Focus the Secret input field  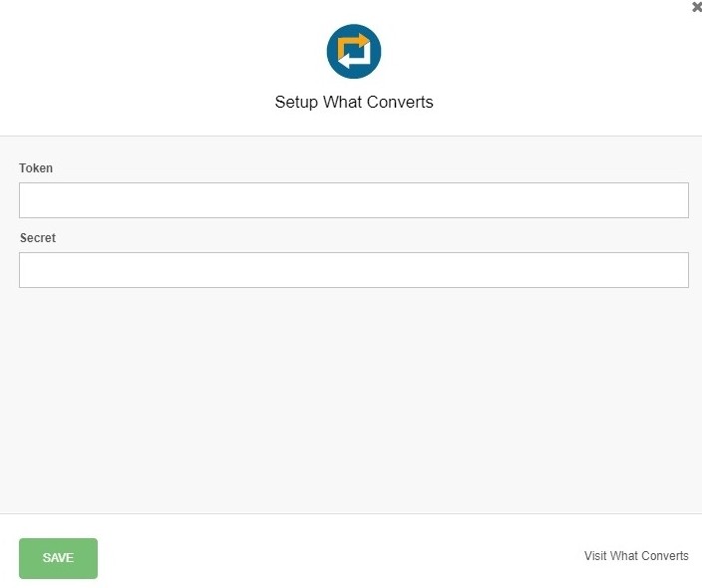pyautogui.click(x=354, y=270)
